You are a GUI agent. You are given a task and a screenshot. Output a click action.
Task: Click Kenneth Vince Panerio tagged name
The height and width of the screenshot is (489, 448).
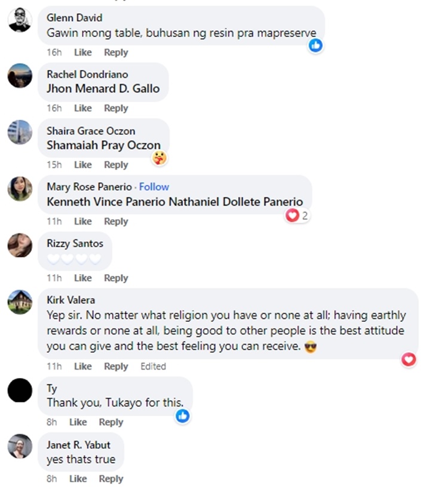coord(106,202)
